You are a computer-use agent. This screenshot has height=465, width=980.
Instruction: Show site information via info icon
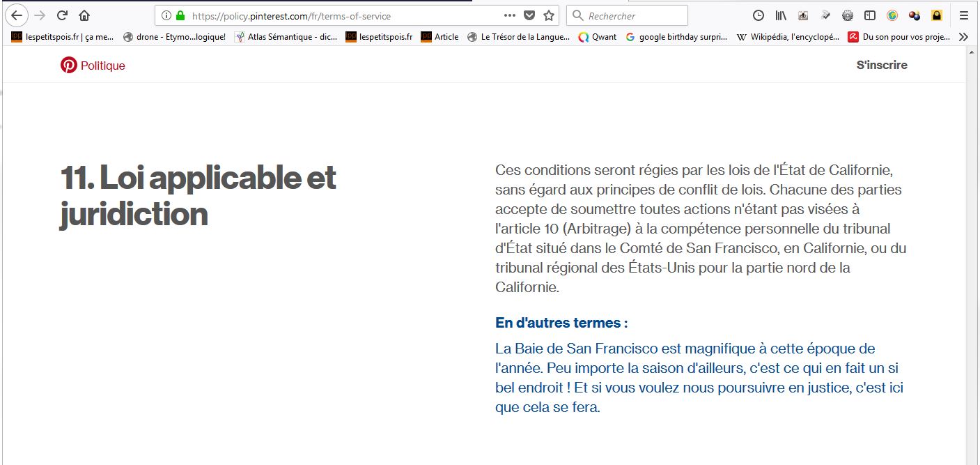166,15
